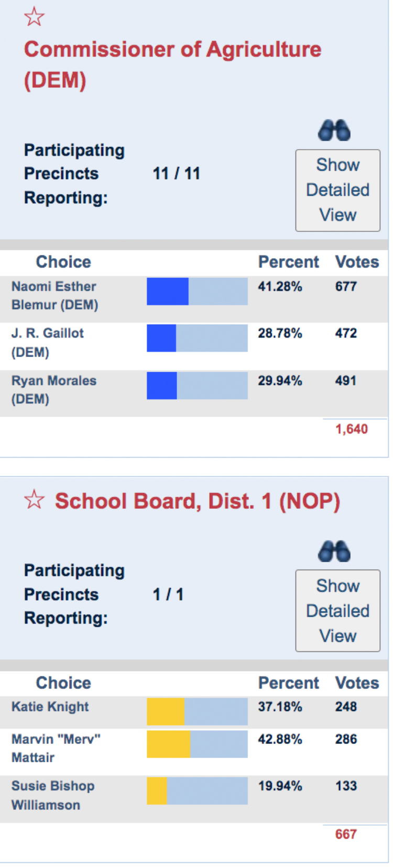Click binoculars icon for Commissioner of Agriculture

(x=334, y=130)
